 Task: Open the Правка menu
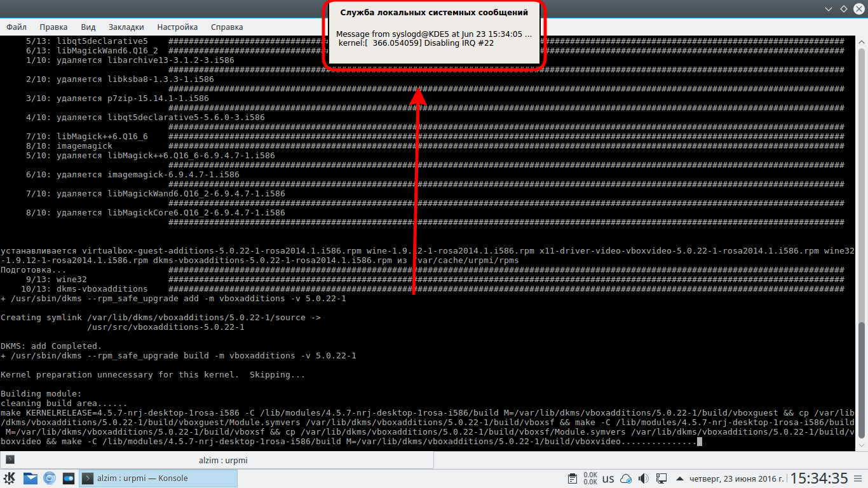click(x=53, y=27)
